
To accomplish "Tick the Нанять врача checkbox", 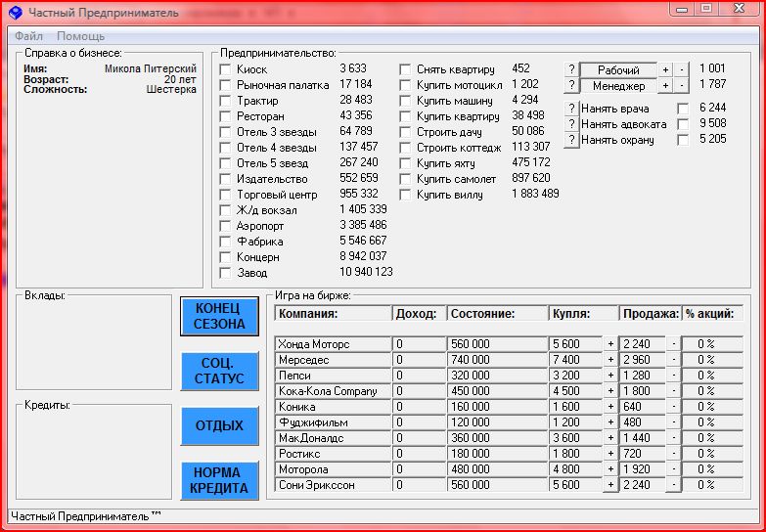I will tap(683, 109).
